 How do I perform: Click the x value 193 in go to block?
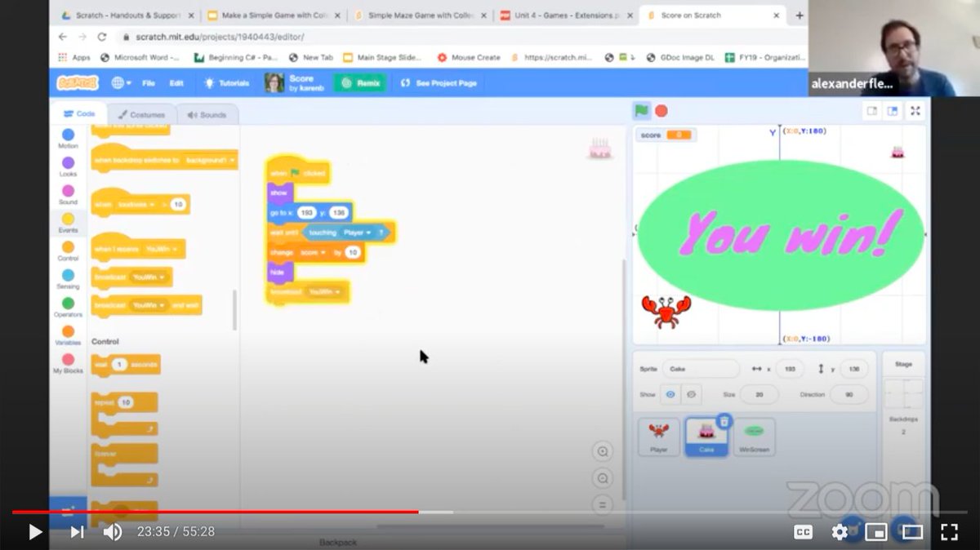click(306, 212)
